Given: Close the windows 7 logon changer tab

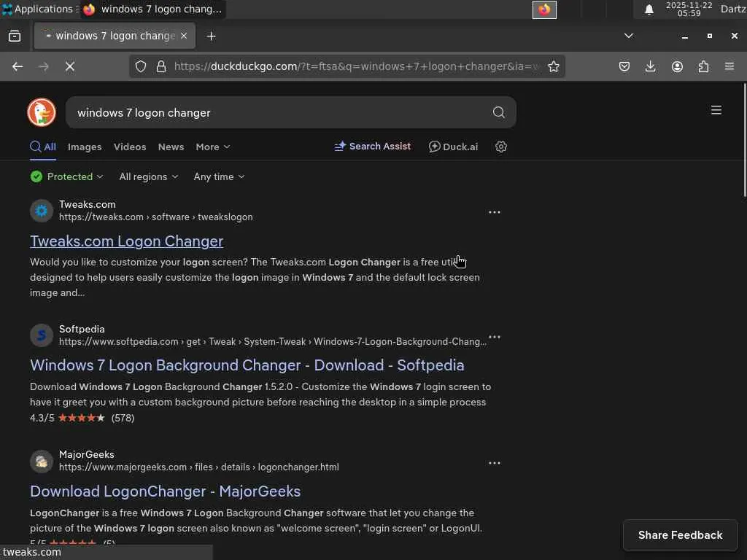Looking at the screenshot, I should coord(184,36).
